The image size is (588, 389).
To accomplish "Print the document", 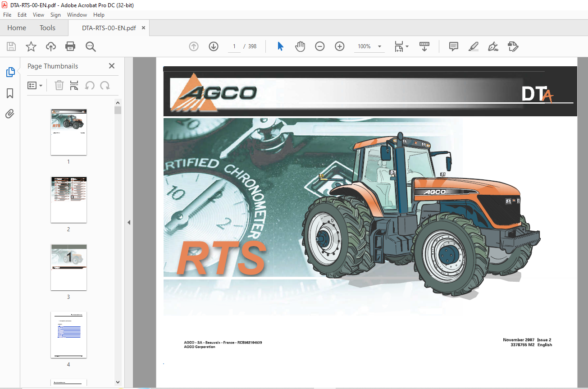I will pos(70,46).
